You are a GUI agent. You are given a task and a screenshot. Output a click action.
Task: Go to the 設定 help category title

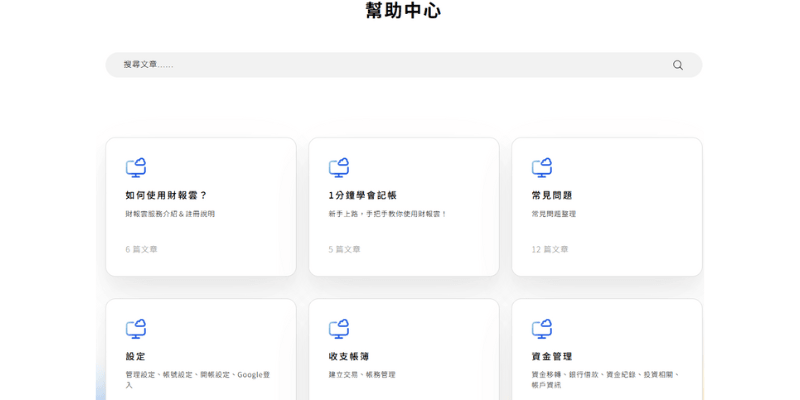pyautogui.click(x=136, y=356)
